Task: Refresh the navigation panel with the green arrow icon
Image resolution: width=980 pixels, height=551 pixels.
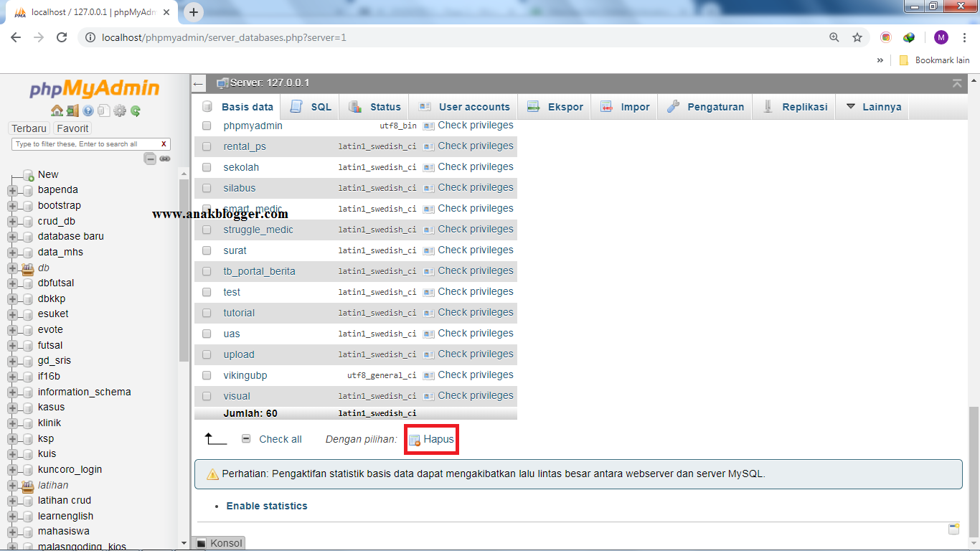Action: pyautogui.click(x=136, y=111)
